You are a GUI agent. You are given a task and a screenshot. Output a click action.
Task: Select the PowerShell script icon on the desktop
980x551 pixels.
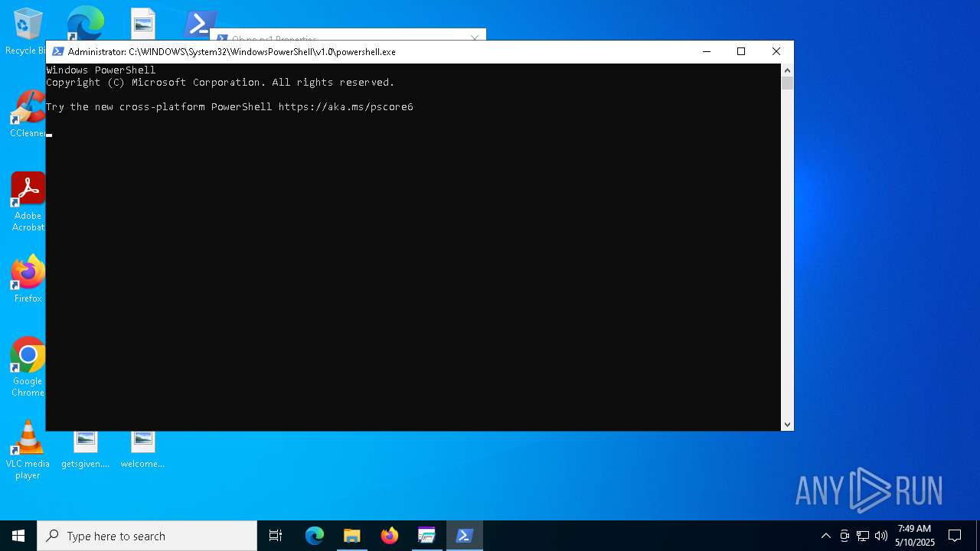[200, 23]
